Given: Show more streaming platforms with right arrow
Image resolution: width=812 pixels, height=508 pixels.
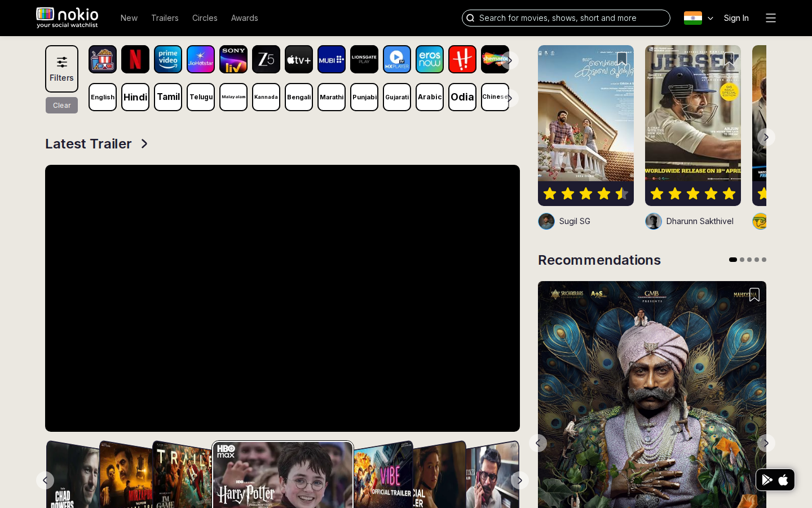Looking at the screenshot, I should 510,60.
